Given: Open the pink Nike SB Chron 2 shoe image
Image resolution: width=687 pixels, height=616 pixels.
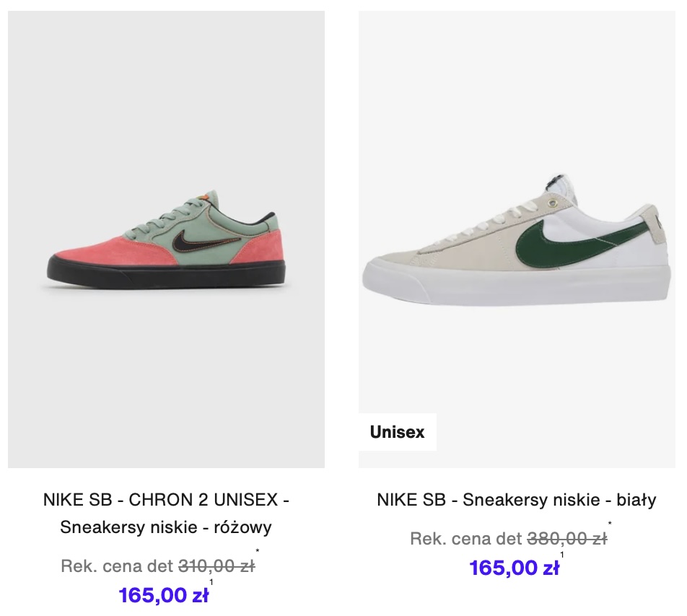Looking at the screenshot, I should point(166,239).
